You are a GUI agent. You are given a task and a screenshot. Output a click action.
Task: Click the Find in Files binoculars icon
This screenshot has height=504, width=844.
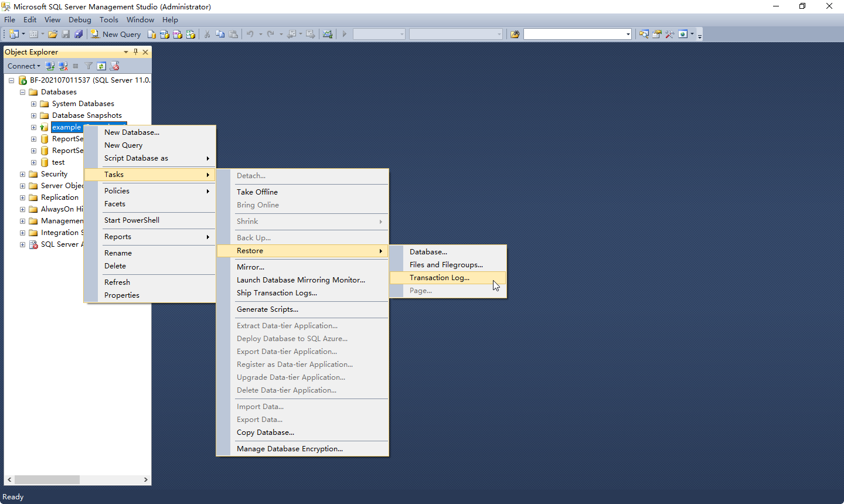(x=515, y=35)
